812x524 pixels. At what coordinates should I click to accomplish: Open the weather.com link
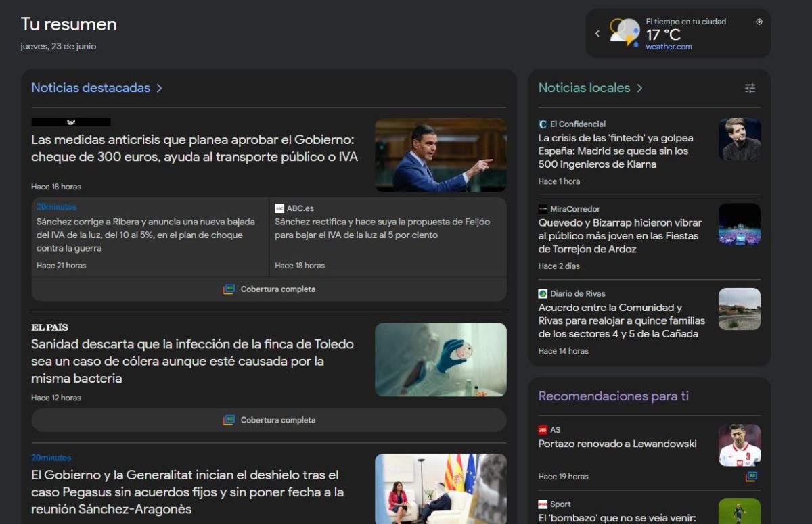pos(669,47)
